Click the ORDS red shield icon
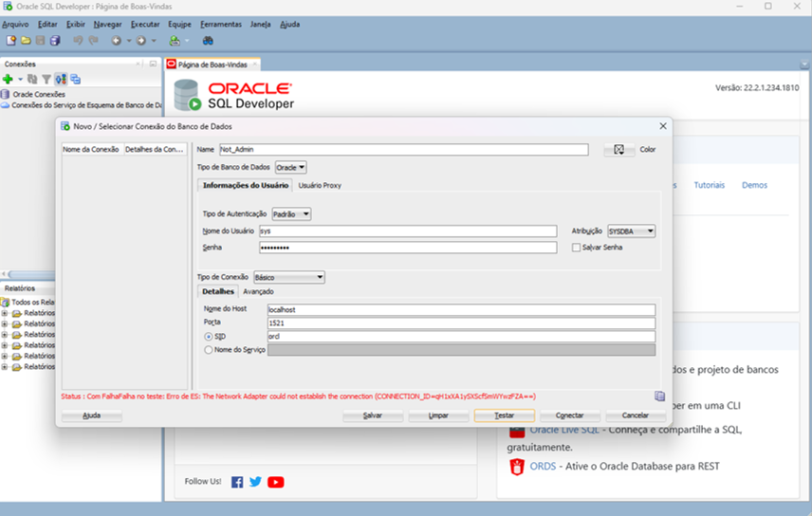This screenshot has width=812, height=516. point(517,467)
